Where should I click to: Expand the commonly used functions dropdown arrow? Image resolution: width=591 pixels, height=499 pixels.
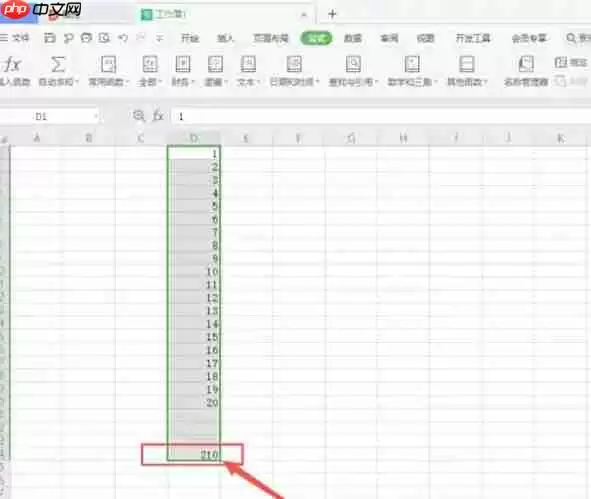[x=127, y=82]
